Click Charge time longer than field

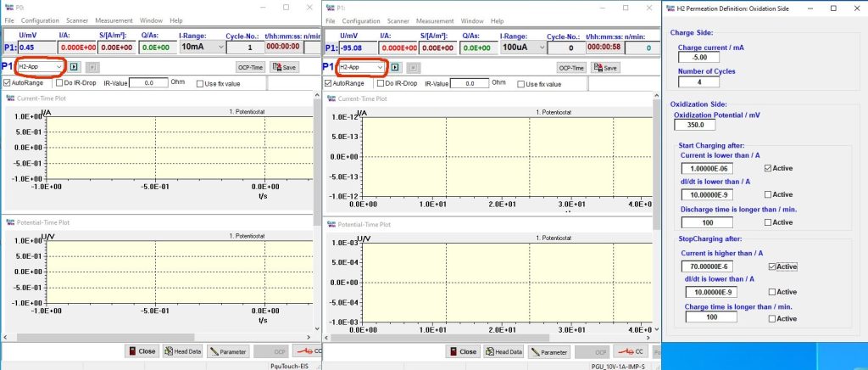click(x=711, y=317)
